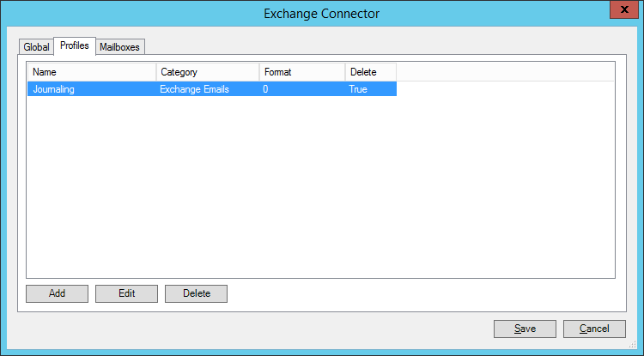The image size is (644, 356).
Task: Select the Profiles tab
Action: click(x=75, y=45)
